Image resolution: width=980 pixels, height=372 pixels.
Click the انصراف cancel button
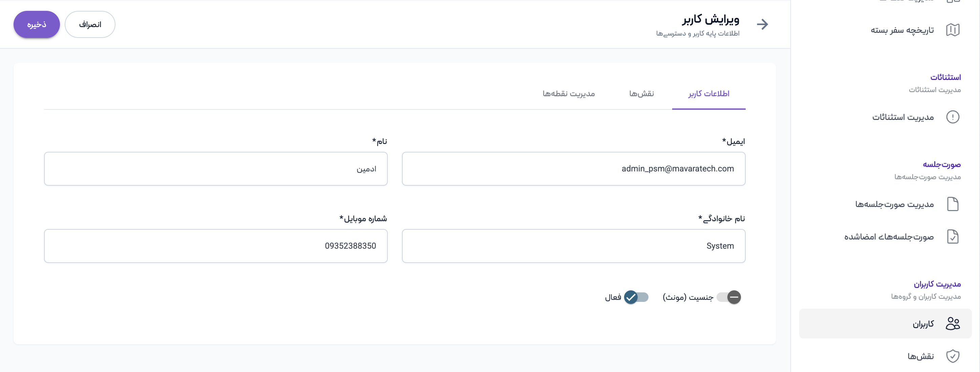tap(90, 24)
